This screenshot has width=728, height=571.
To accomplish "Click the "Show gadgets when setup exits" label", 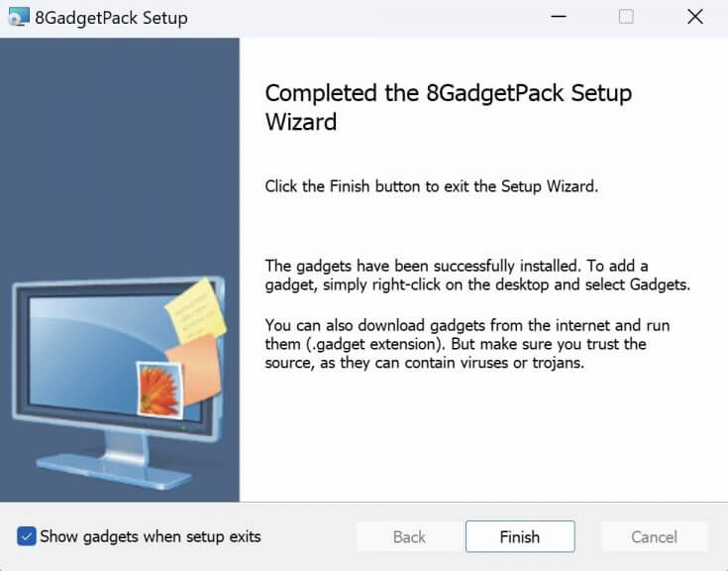I will coord(151,536).
